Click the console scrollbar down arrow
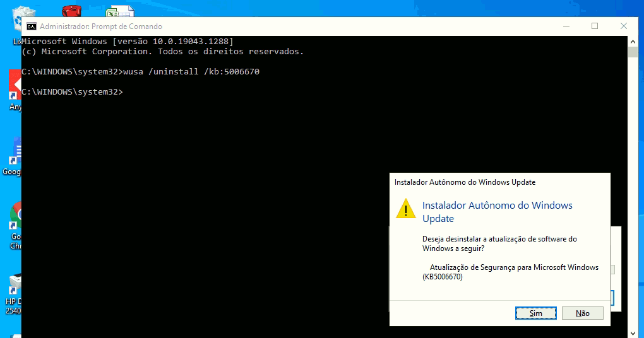This screenshot has height=338, width=644. click(x=633, y=333)
